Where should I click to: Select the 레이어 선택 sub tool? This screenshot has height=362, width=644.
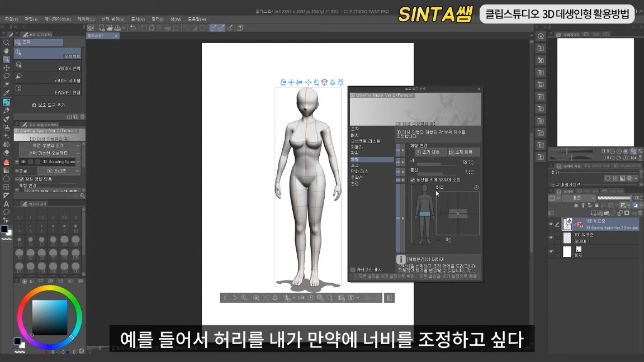[x=48, y=66]
